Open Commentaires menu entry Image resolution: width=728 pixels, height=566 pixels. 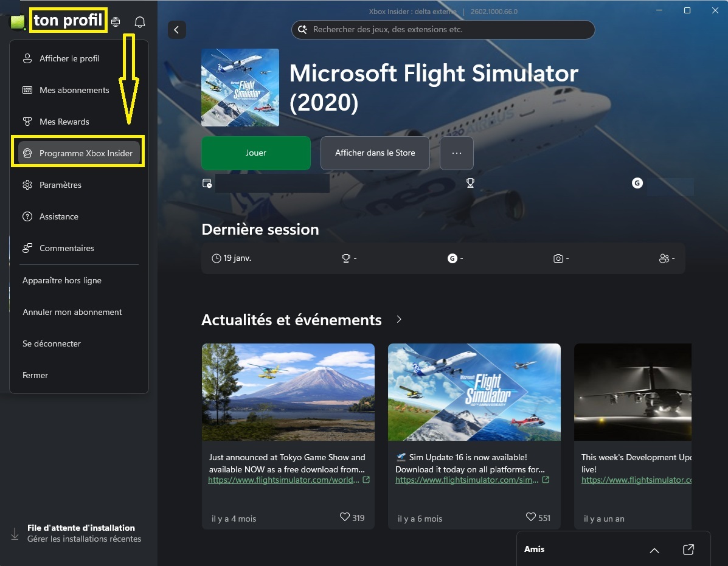pyautogui.click(x=79, y=248)
